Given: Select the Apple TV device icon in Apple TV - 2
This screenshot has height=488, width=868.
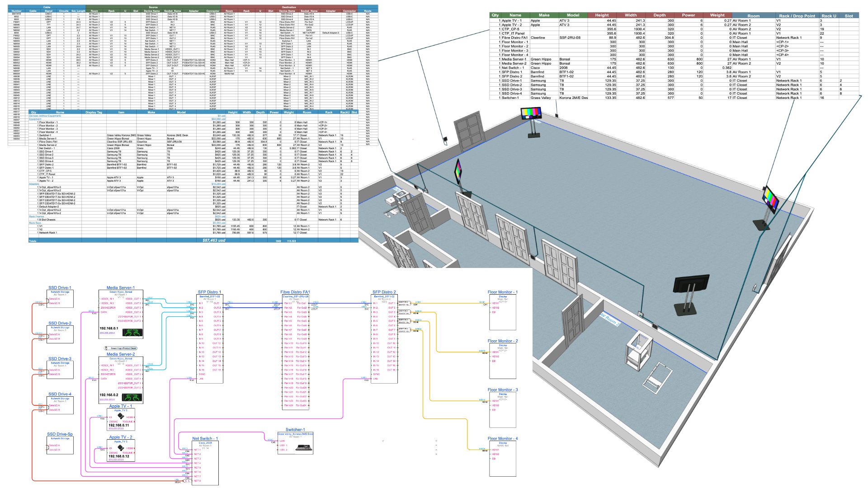Looking at the screenshot, I should coord(120,447).
